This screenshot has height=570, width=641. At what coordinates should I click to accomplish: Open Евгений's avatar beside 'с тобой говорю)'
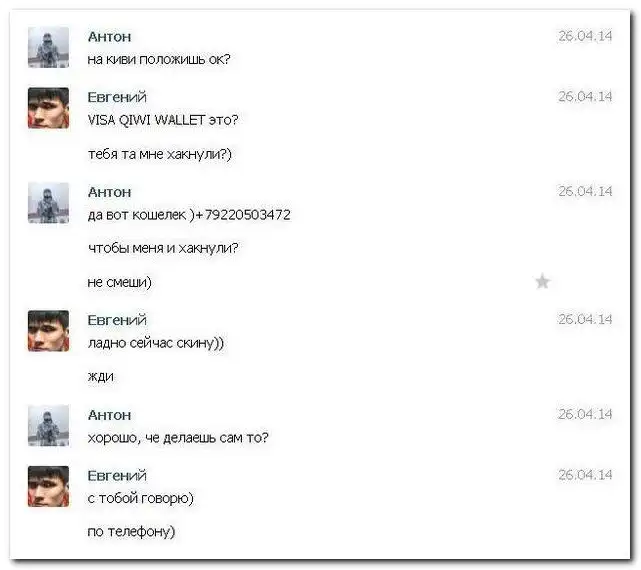(x=48, y=486)
